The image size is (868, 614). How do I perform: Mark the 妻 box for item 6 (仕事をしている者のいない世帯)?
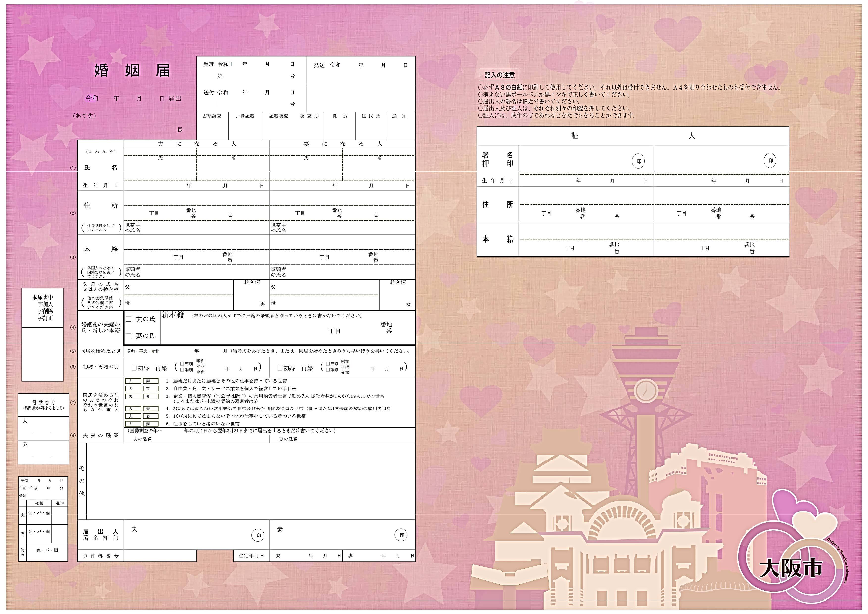(x=150, y=424)
